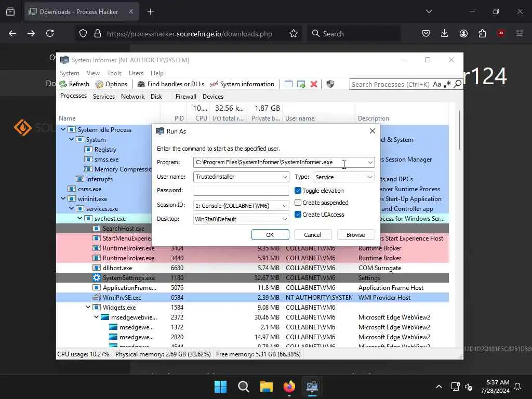Open the Tools menu
The height and width of the screenshot is (399, 532).
(114, 73)
